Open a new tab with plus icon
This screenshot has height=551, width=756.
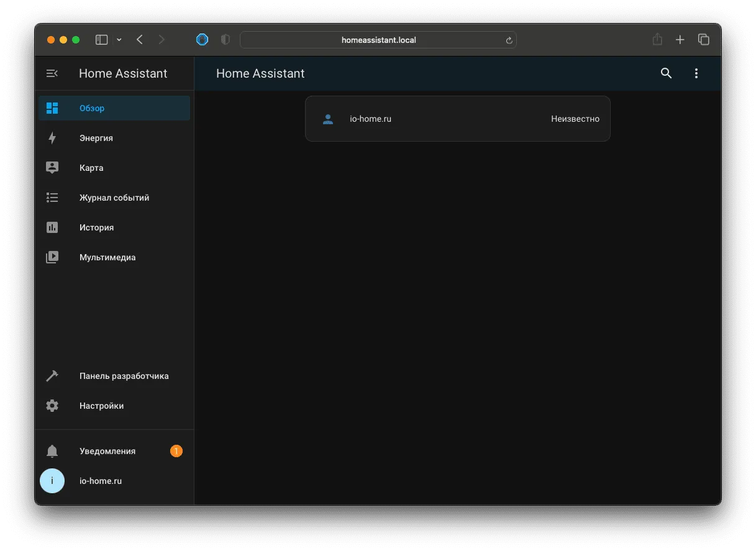click(x=680, y=40)
